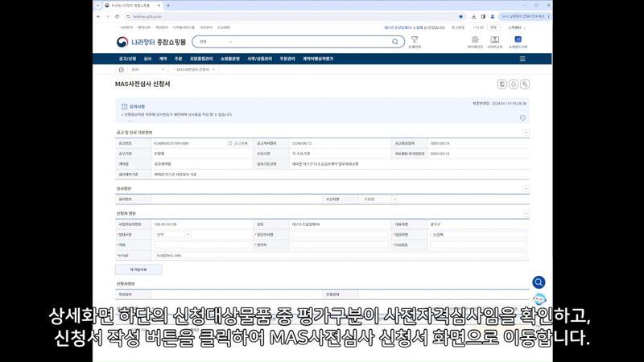Open the cyber education monitor icon

pos(495,39)
